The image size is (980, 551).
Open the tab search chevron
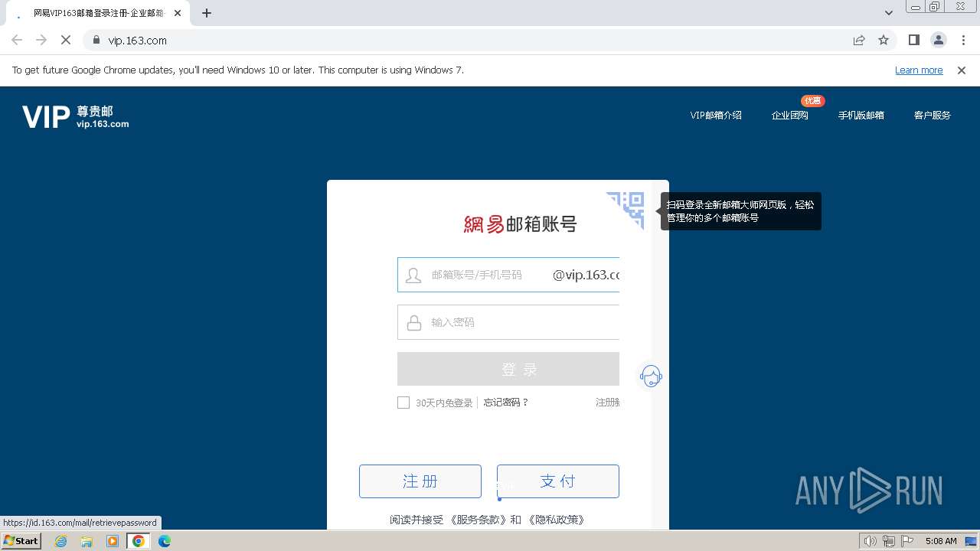tap(889, 13)
